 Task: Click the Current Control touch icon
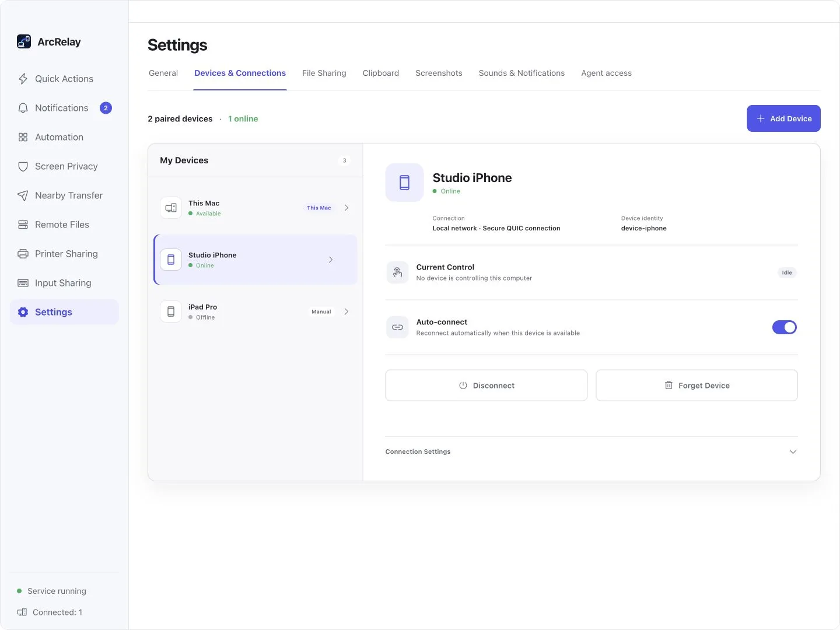click(x=397, y=272)
